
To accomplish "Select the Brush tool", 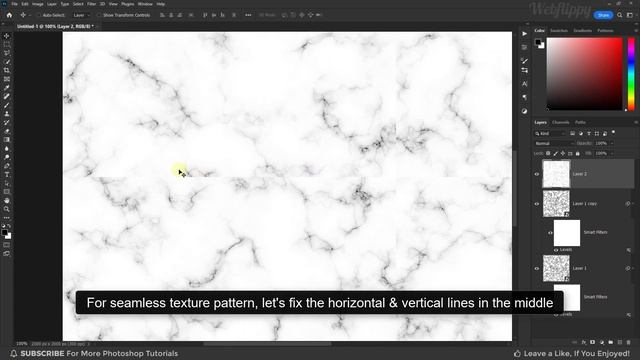I will click(x=7, y=105).
